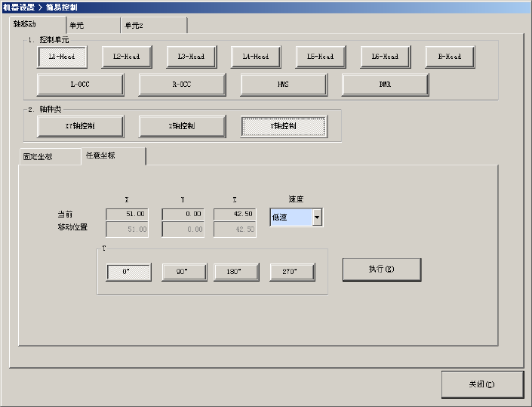Click the 移动位置 Z field
Viewport: 532px width, 407px height.
click(235, 230)
